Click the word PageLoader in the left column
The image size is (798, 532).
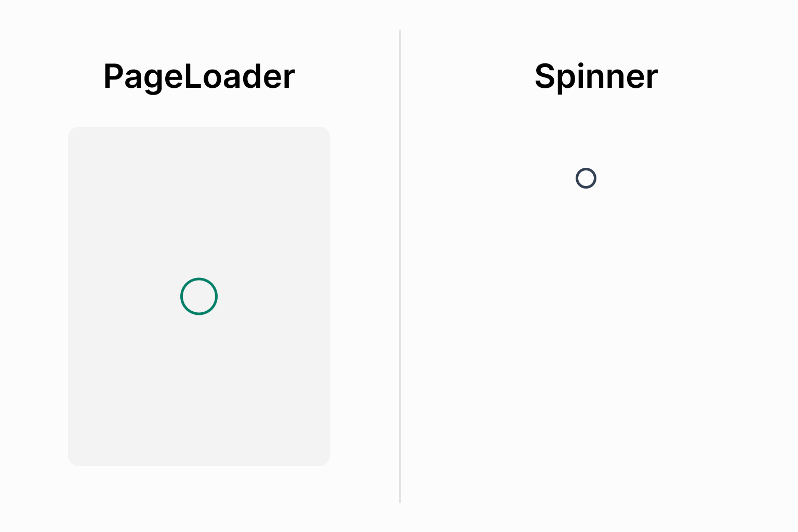[x=199, y=76]
